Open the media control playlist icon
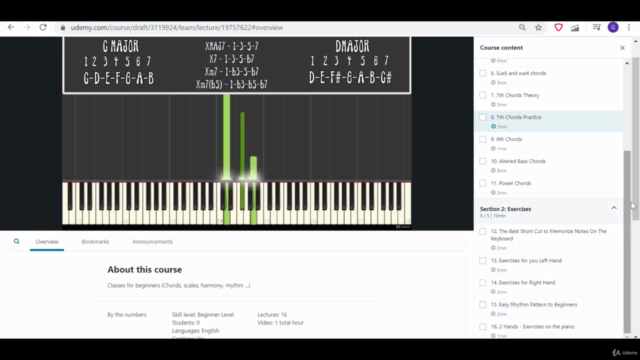The height and width of the screenshot is (360, 640). (x=596, y=27)
